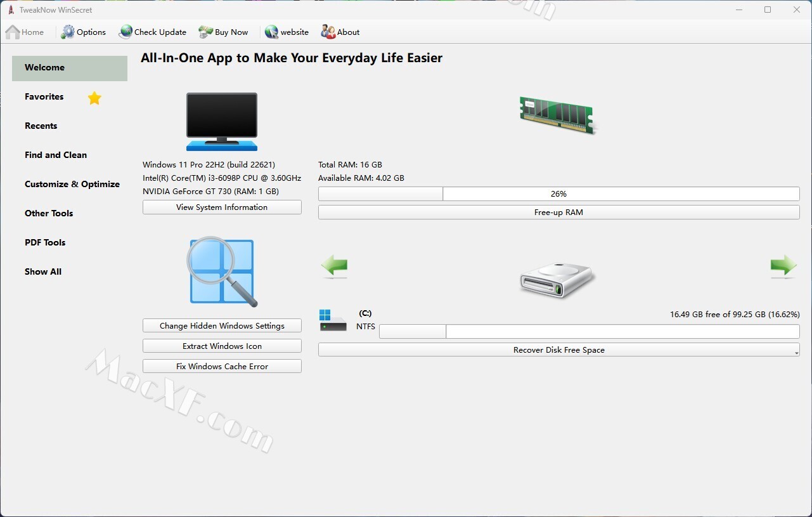Click the computer monitor icon
812x517 pixels.
[222, 121]
